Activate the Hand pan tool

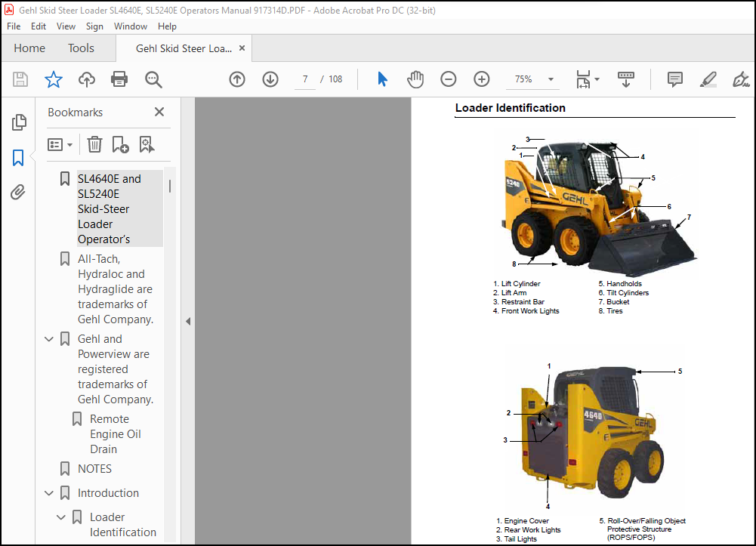click(415, 79)
